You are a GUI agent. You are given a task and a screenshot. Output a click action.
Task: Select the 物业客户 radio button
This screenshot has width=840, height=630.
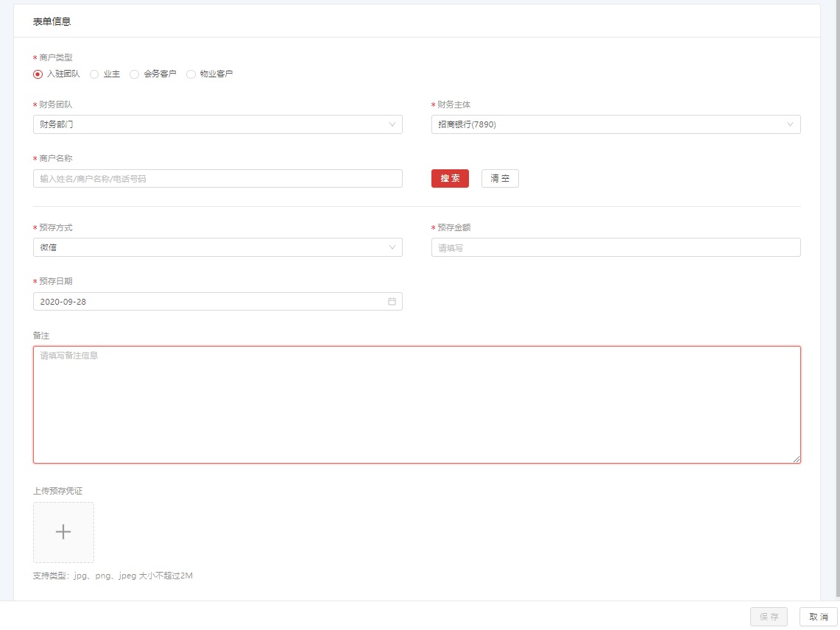coord(191,74)
